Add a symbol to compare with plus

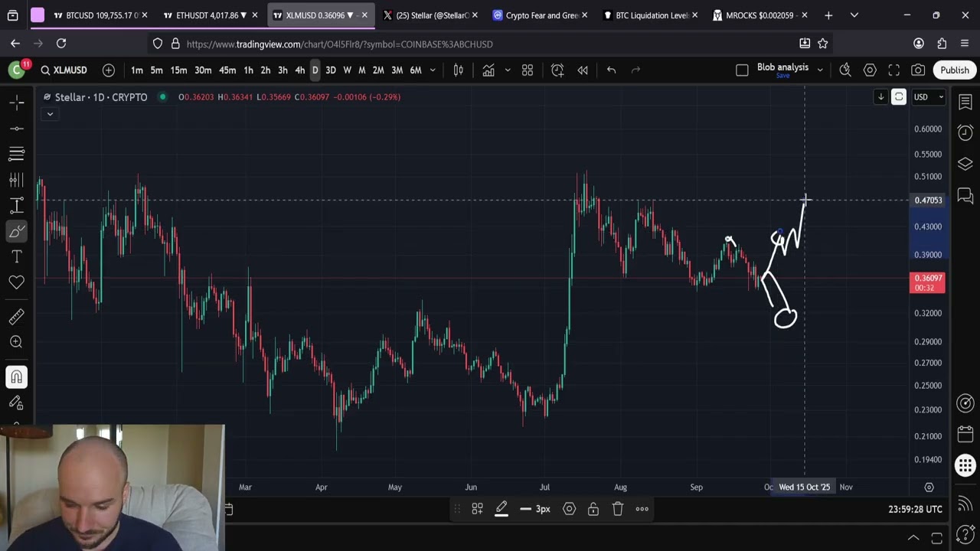click(109, 70)
